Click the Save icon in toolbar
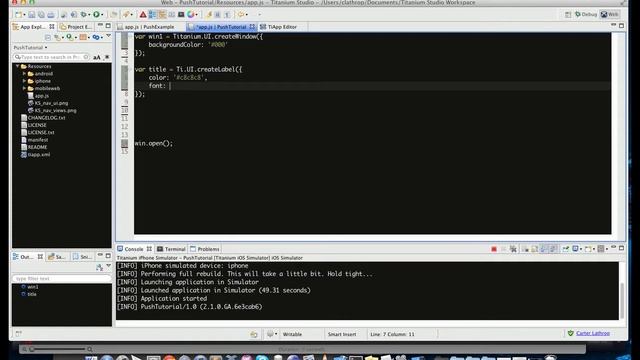Image resolution: width=640 pixels, height=360 pixels. pyautogui.click(x=32, y=15)
